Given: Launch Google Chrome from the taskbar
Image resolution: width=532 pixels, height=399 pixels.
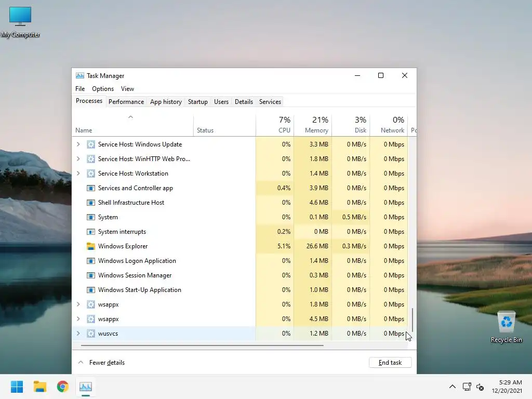Looking at the screenshot, I should coord(63,387).
